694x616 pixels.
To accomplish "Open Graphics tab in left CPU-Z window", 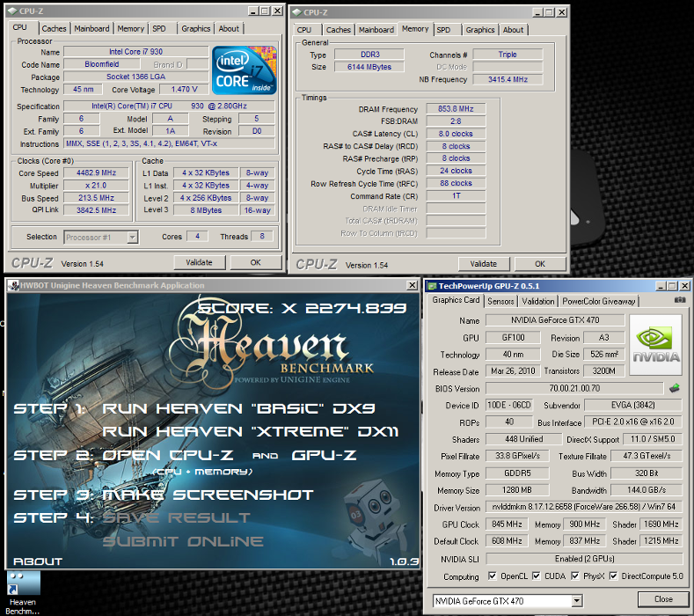I will pyautogui.click(x=195, y=29).
